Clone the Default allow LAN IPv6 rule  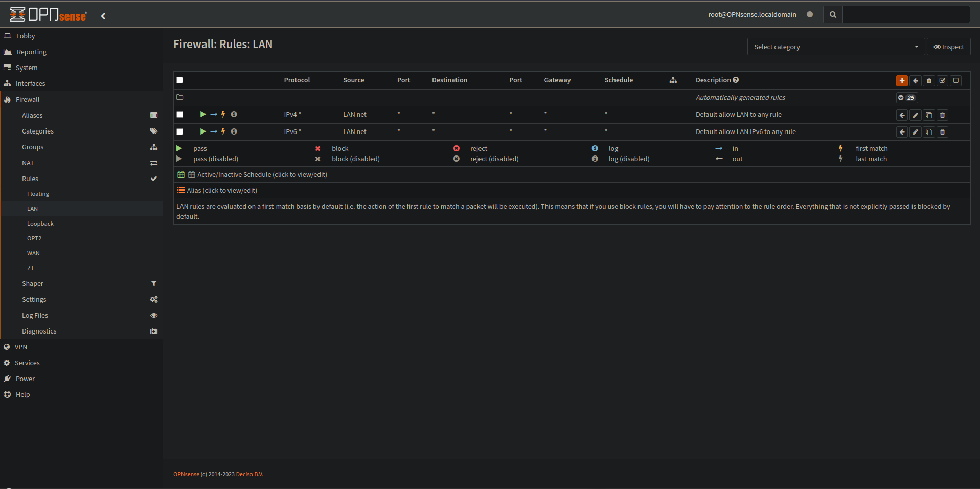coord(929,132)
